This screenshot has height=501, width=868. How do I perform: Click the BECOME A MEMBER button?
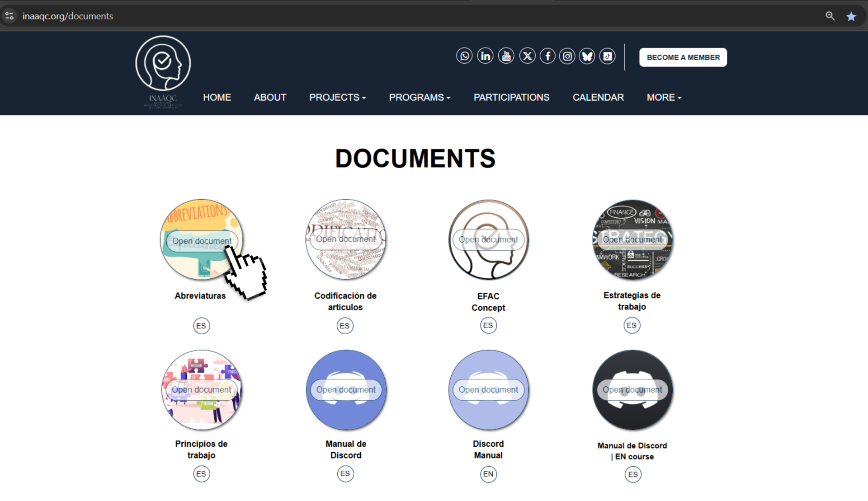[683, 57]
